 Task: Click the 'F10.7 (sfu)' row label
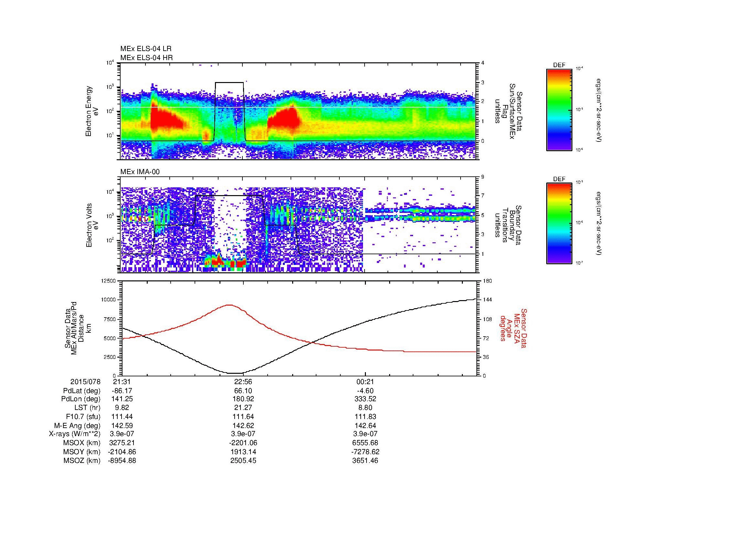[x=83, y=417]
